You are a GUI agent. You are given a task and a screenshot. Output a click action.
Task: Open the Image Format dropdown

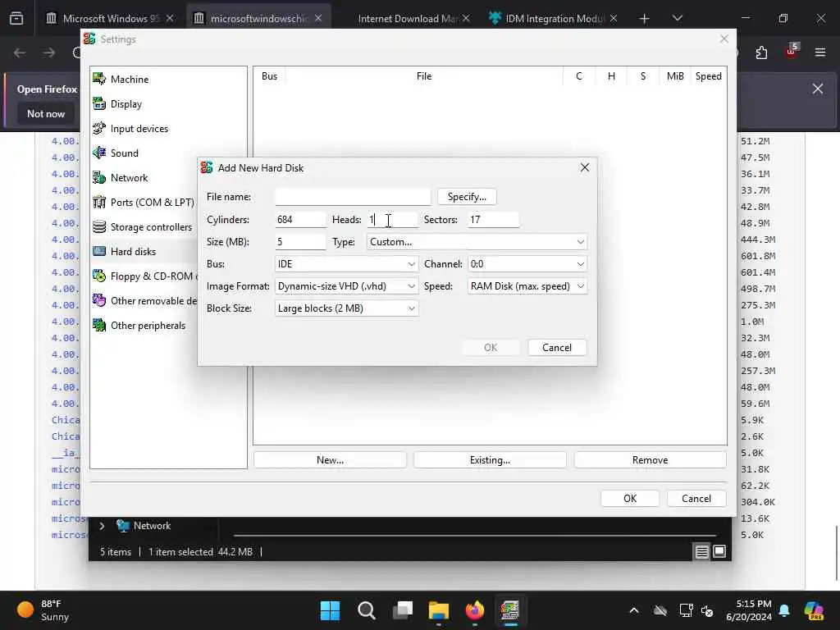[x=346, y=286]
